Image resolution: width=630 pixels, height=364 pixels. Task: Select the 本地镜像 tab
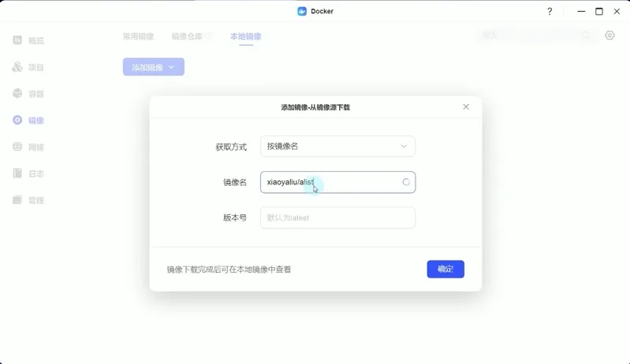[245, 36]
